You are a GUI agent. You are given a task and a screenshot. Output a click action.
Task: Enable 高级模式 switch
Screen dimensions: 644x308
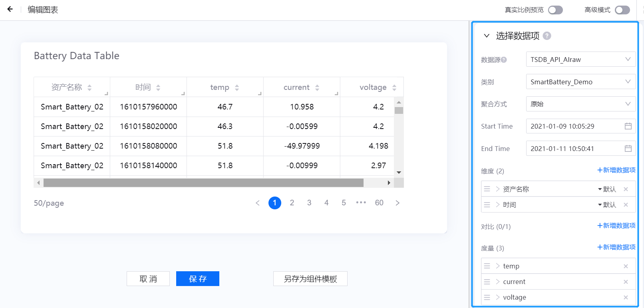coord(622,10)
